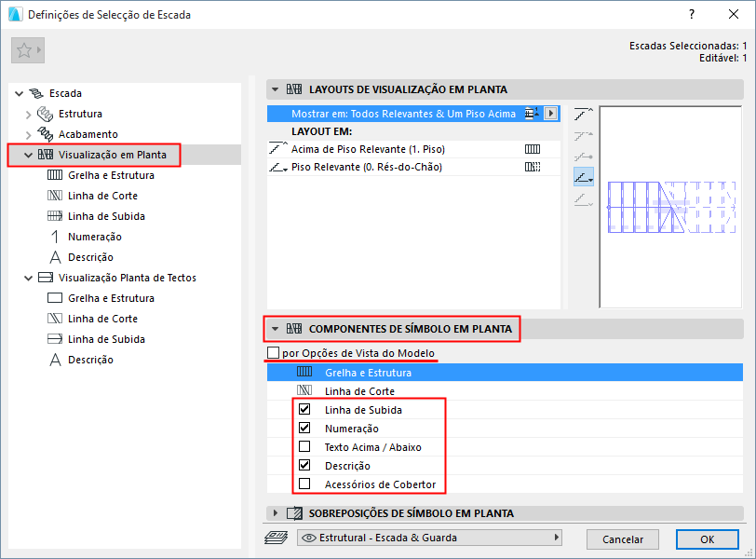The height and width of the screenshot is (559, 756).
Task: Open Grelha e Estrutura under Planta de Tectos
Action: [x=111, y=298]
